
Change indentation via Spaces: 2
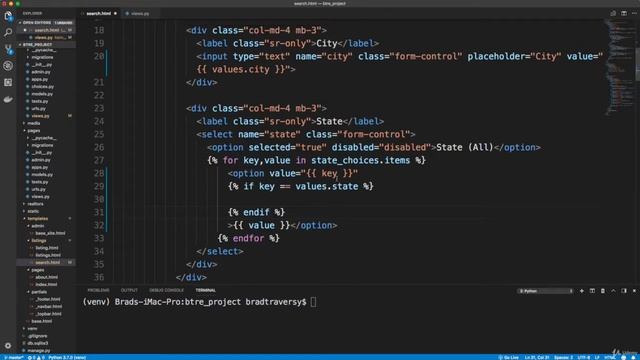coord(563,357)
